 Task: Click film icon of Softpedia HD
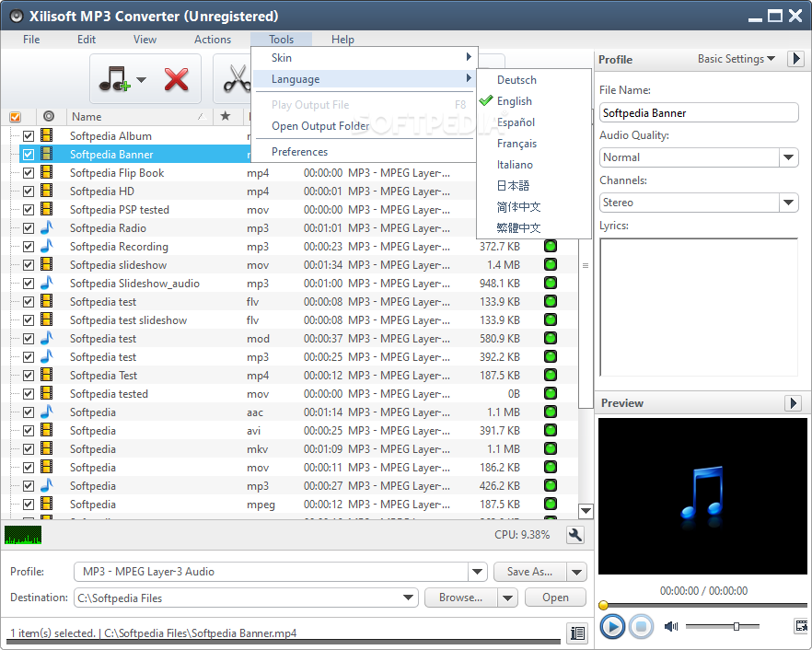coord(47,192)
